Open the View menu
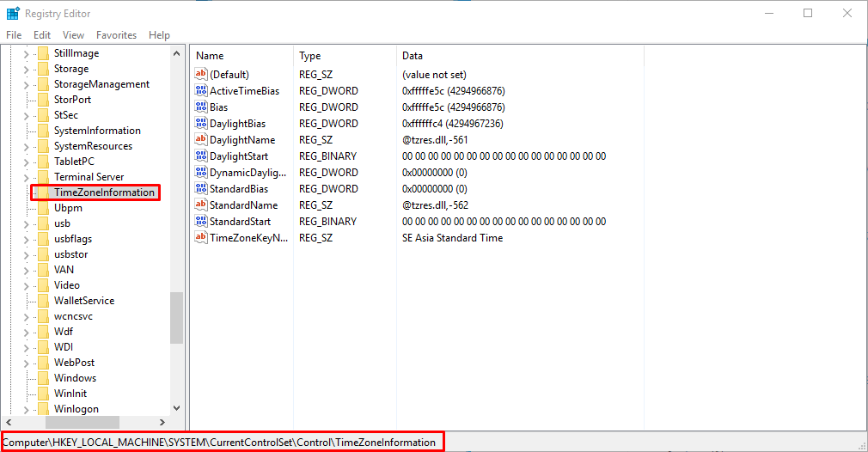 pyautogui.click(x=73, y=35)
